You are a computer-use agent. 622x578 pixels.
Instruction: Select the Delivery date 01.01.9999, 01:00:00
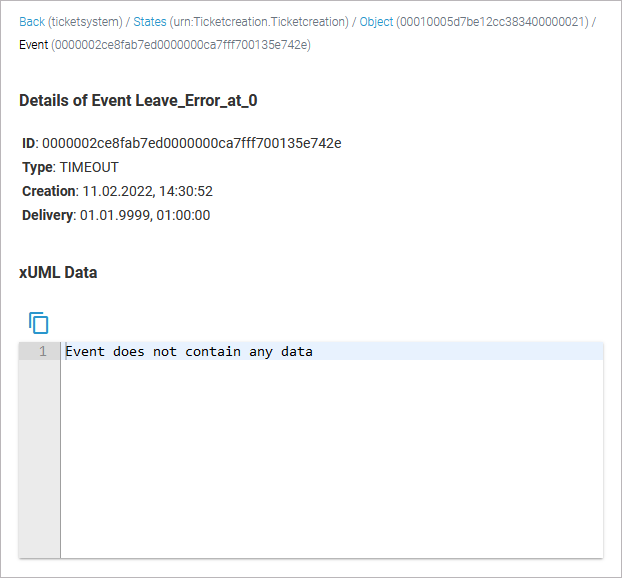[x=145, y=215]
